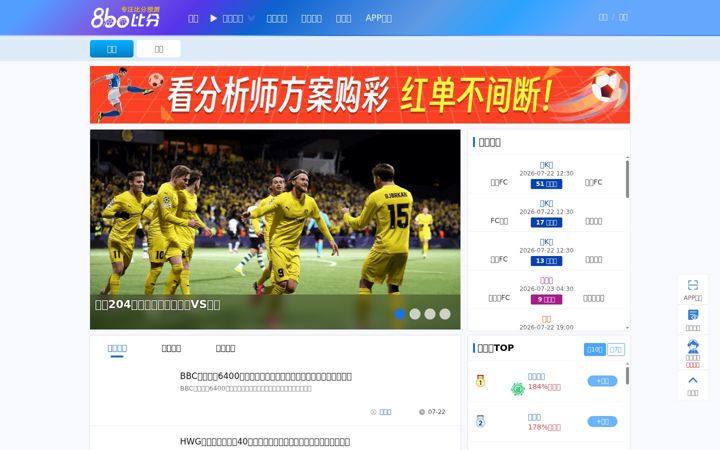The height and width of the screenshot is (450, 720).
Task: Select the third carousel dot
Action: [430, 314]
